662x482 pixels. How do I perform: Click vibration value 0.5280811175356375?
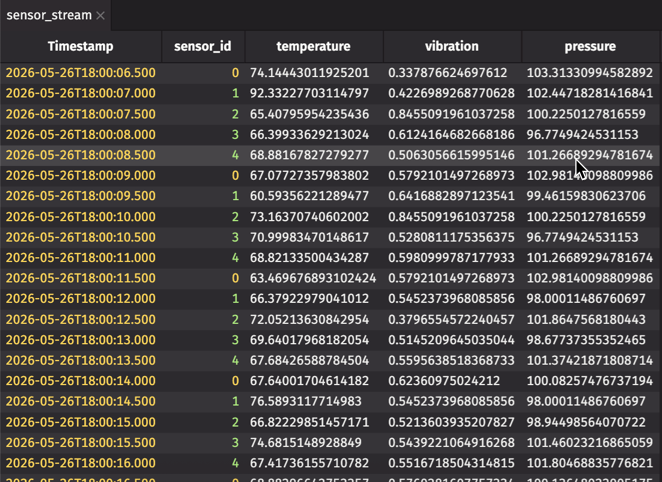point(451,237)
